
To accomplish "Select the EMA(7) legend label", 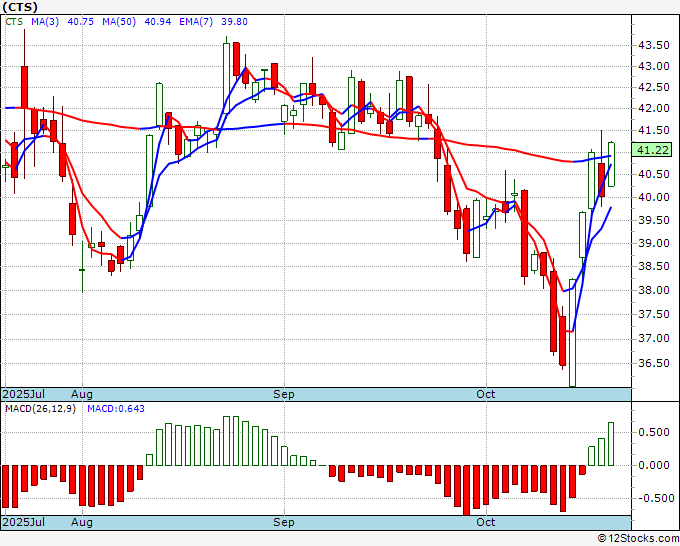I will pyautogui.click(x=196, y=22).
